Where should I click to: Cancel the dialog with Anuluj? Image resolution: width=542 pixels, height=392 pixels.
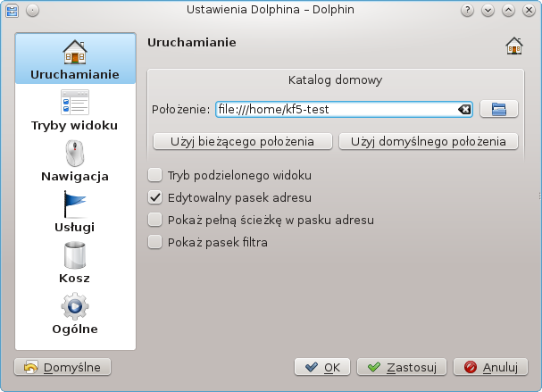pyautogui.click(x=490, y=367)
